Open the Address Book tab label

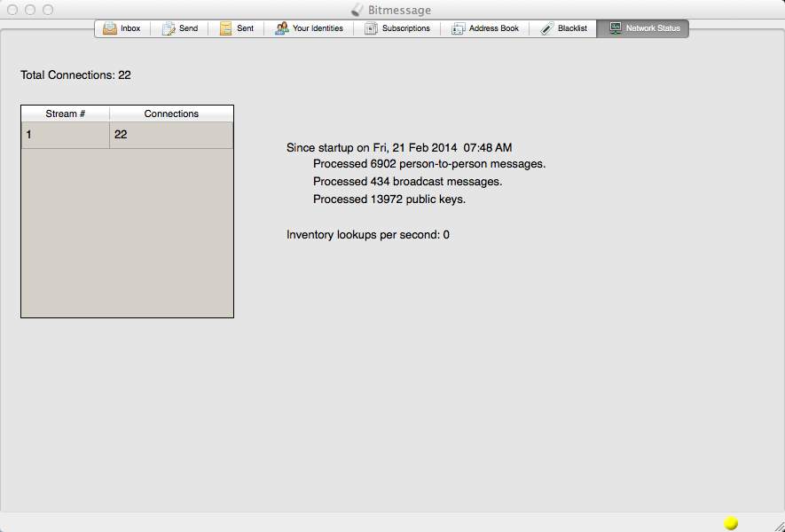(493, 28)
